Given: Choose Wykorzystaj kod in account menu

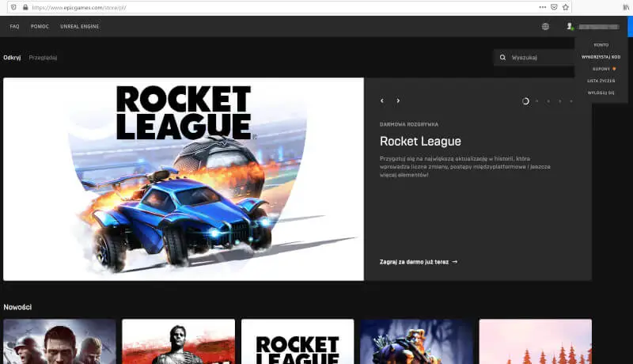Looking at the screenshot, I should [x=601, y=57].
